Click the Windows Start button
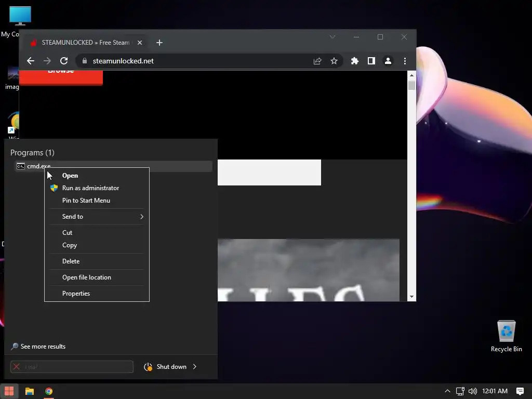The width and height of the screenshot is (532, 399). click(x=9, y=391)
